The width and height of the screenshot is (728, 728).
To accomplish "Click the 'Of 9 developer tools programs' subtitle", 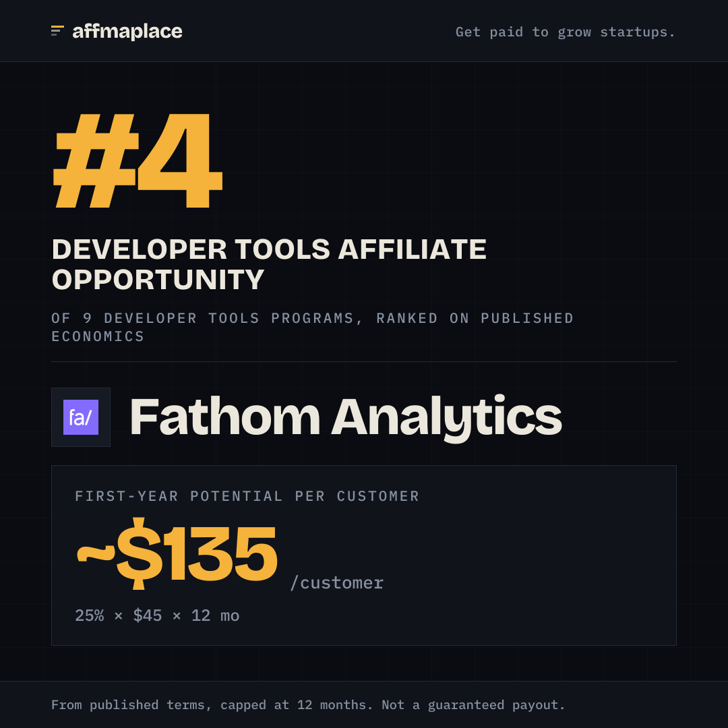I will click(313, 327).
